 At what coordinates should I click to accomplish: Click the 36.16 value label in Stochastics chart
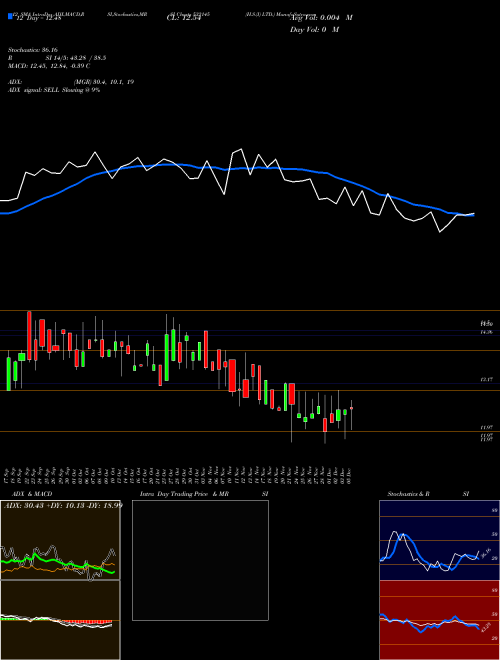[486, 553]
